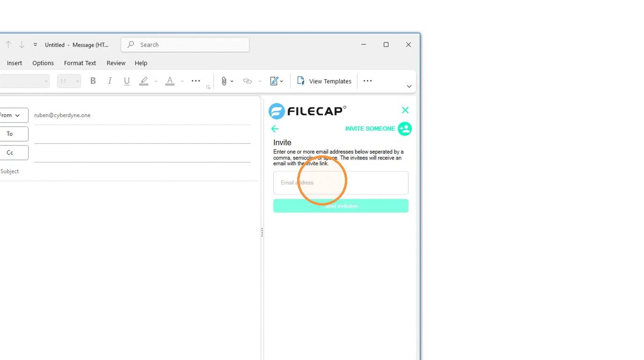Click the Outlook Search box
Screen dimensions: 644x360
point(185,45)
